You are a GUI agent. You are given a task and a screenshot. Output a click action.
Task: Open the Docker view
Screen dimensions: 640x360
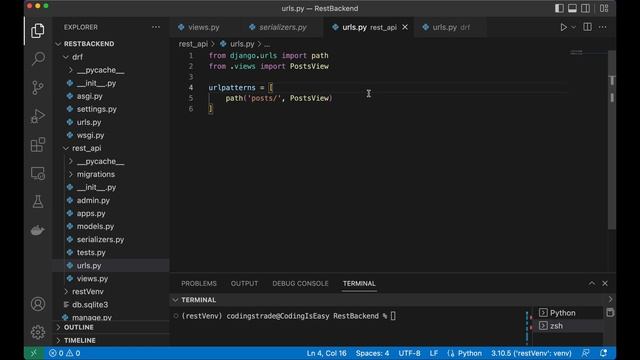point(38,230)
